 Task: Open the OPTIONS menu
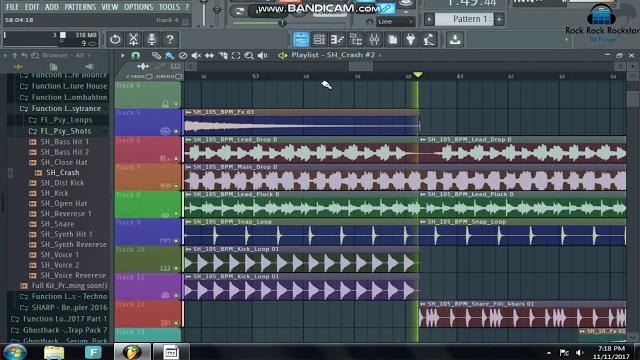[x=138, y=7]
